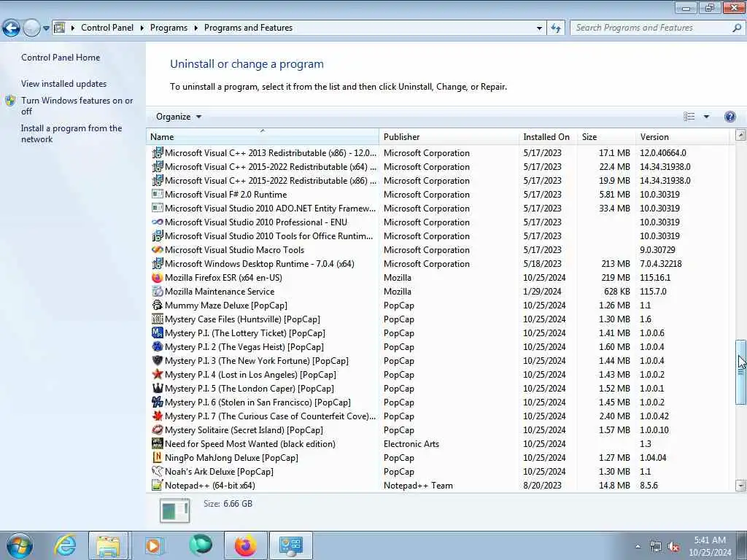Sort the list by Publisher column

pyautogui.click(x=449, y=136)
